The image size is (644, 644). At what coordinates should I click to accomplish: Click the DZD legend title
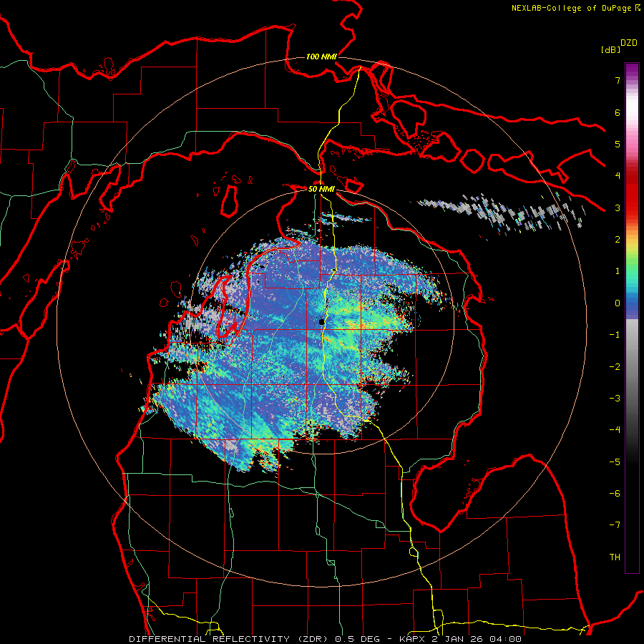pyautogui.click(x=629, y=43)
